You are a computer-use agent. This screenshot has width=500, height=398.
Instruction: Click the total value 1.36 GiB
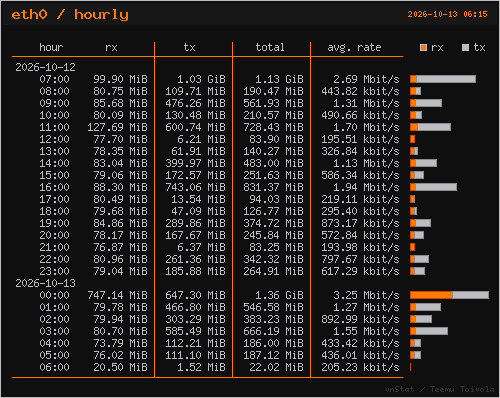point(279,295)
